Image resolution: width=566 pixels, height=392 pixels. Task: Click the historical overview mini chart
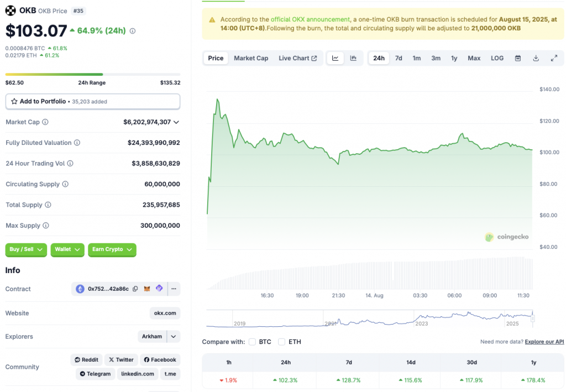coord(369,318)
